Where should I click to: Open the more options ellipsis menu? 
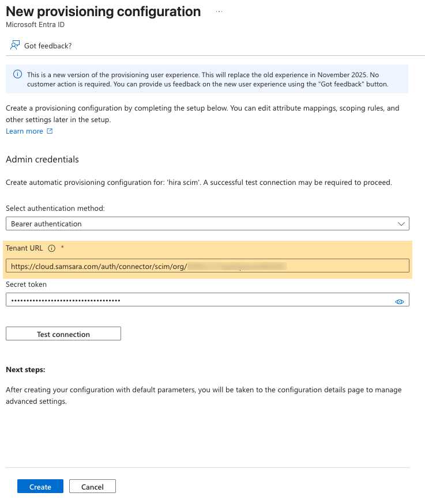tap(219, 12)
